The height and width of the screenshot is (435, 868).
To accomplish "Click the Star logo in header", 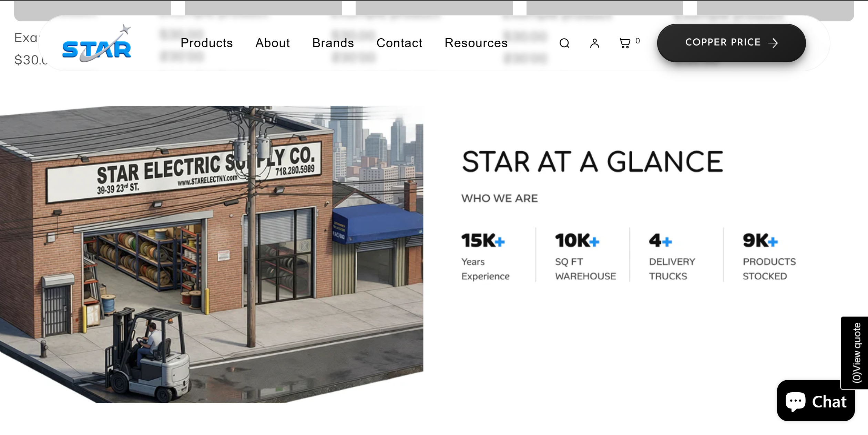I will pyautogui.click(x=97, y=44).
